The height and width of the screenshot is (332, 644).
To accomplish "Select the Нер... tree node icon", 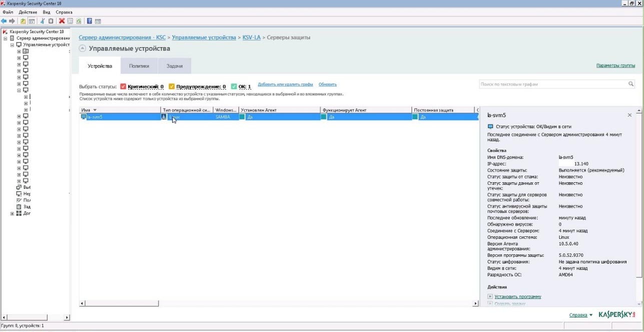I will (19, 194).
